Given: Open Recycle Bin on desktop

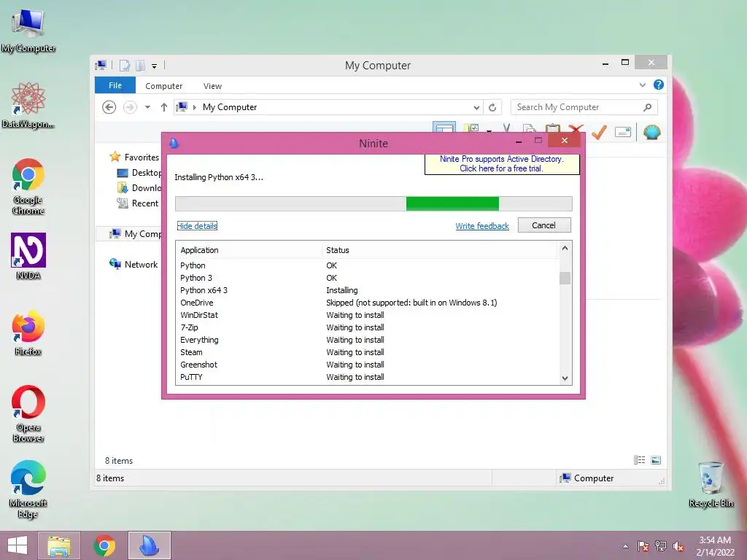Looking at the screenshot, I should pos(711,484).
